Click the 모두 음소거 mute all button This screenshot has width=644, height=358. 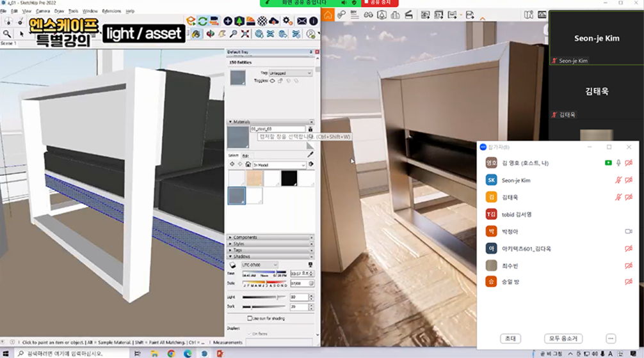pyautogui.click(x=563, y=338)
